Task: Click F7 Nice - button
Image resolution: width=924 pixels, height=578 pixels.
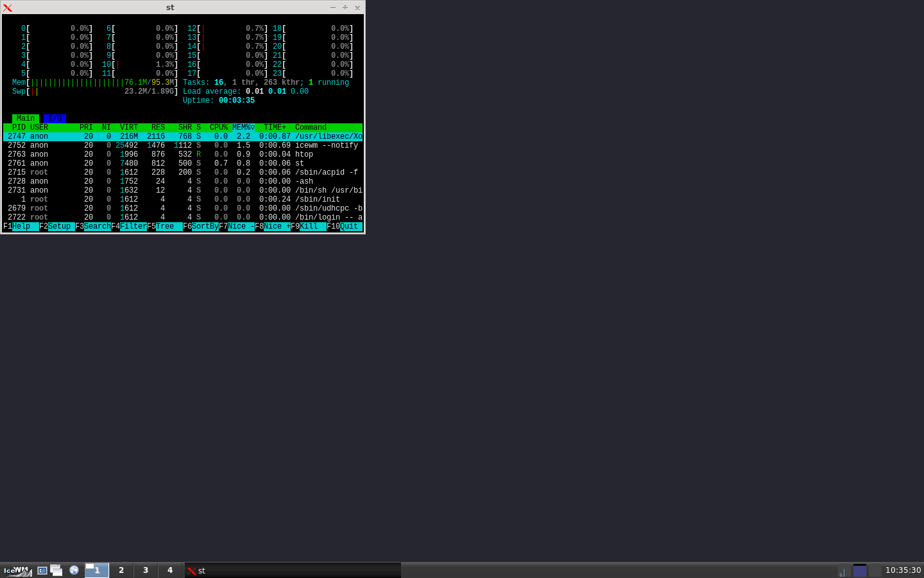Action: click(x=237, y=227)
